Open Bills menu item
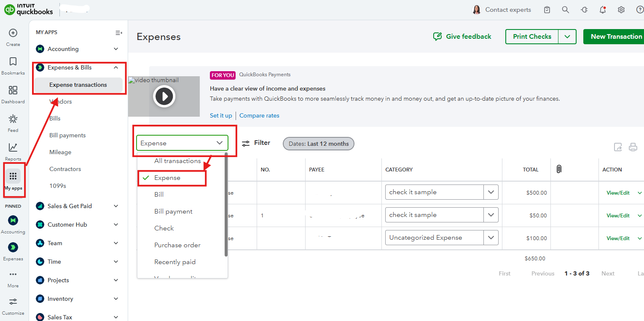This screenshot has width=644, height=321. pos(55,118)
